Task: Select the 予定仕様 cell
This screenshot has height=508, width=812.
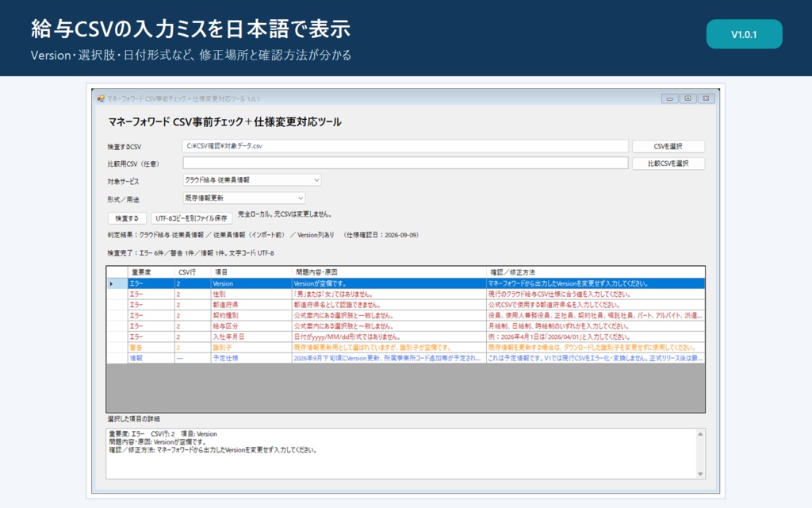Action: (251, 358)
